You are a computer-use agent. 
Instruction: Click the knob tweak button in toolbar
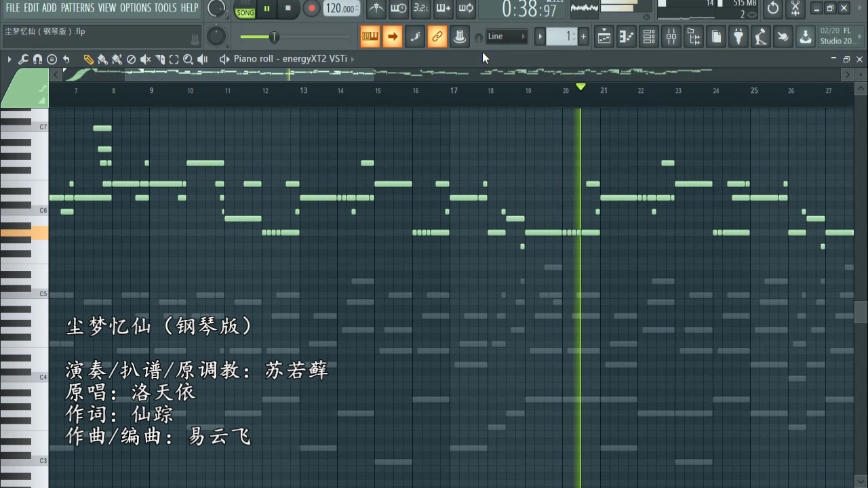pyautogui.click(x=460, y=37)
